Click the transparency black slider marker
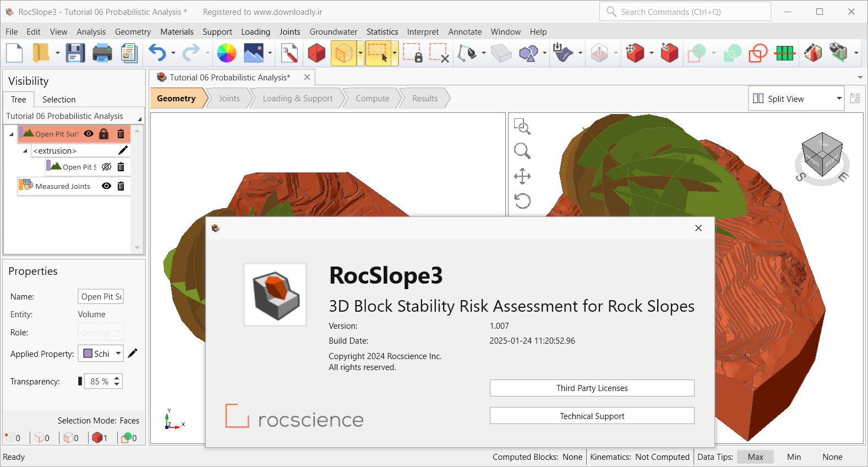868x467 pixels. pyautogui.click(x=80, y=381)
